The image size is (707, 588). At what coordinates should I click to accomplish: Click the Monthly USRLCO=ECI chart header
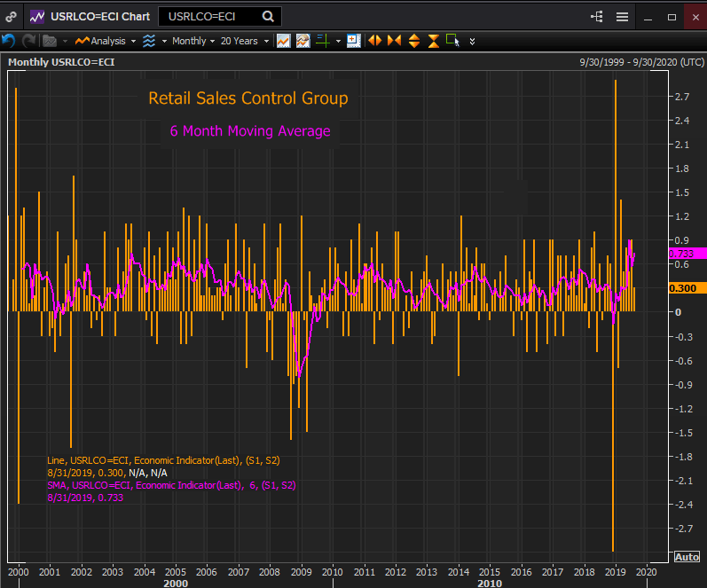click(x=61, y=62)
